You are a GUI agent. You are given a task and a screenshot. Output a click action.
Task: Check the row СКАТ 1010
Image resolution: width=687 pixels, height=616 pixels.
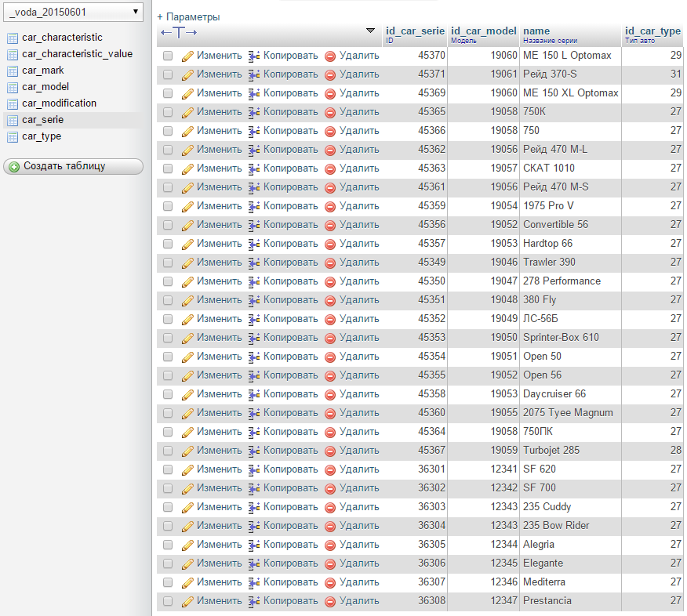click(168, 168)
